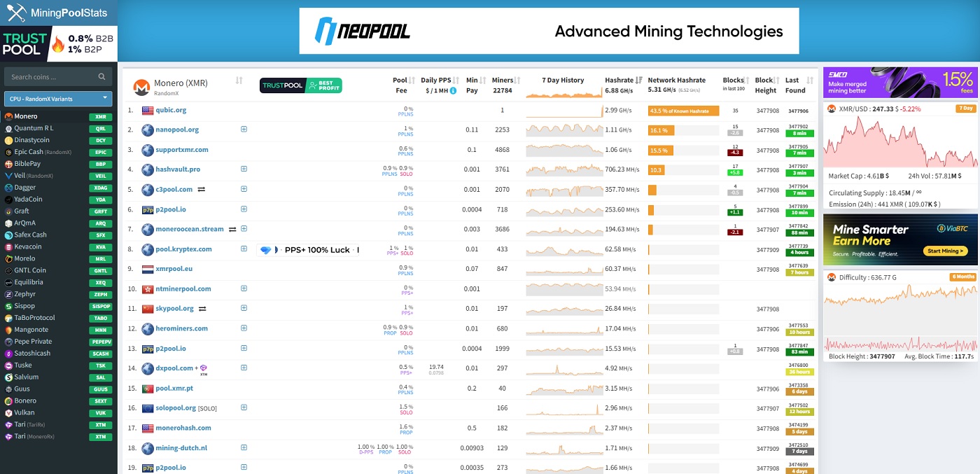
Task: Sort table by Min Pay column
Action: tap(482, 81)
